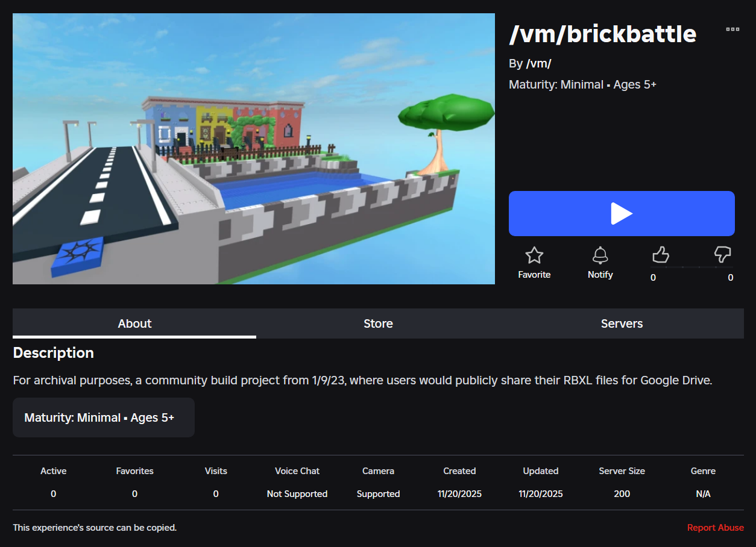
Task: Click the Notify label text
Action: tap(600, 275)
